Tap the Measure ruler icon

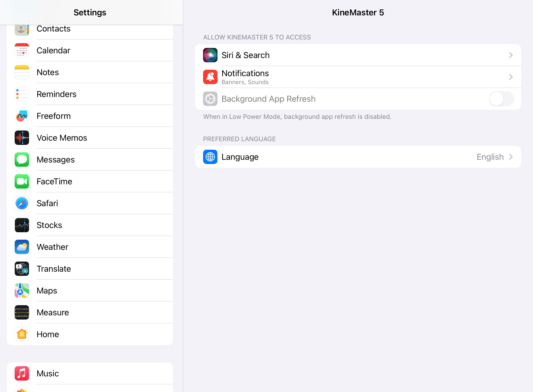pyautogui.click(x=22, y=312)
